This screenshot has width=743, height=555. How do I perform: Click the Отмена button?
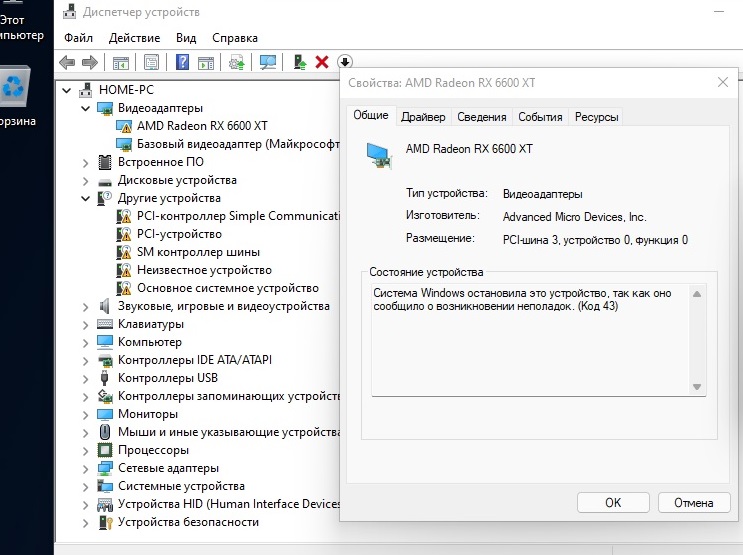(694, 502)
